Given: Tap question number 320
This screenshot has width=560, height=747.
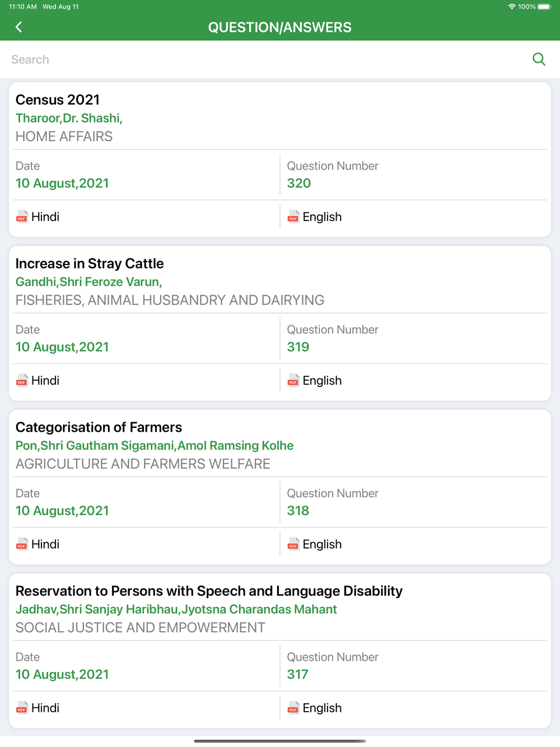Looking at the screenshot, I should tap(299, 183).
